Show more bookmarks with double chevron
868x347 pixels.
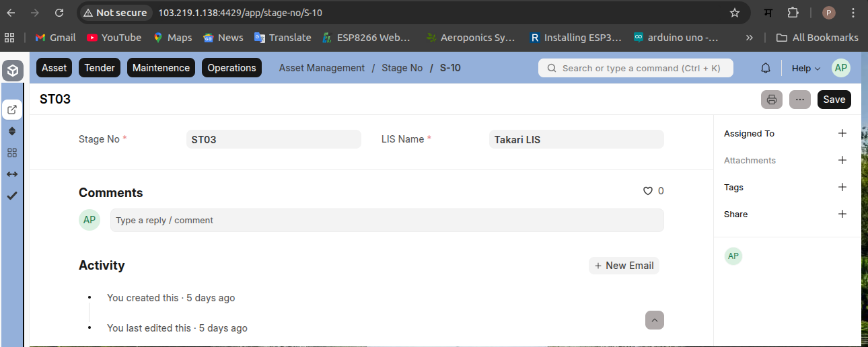click(x=750, y=38)
